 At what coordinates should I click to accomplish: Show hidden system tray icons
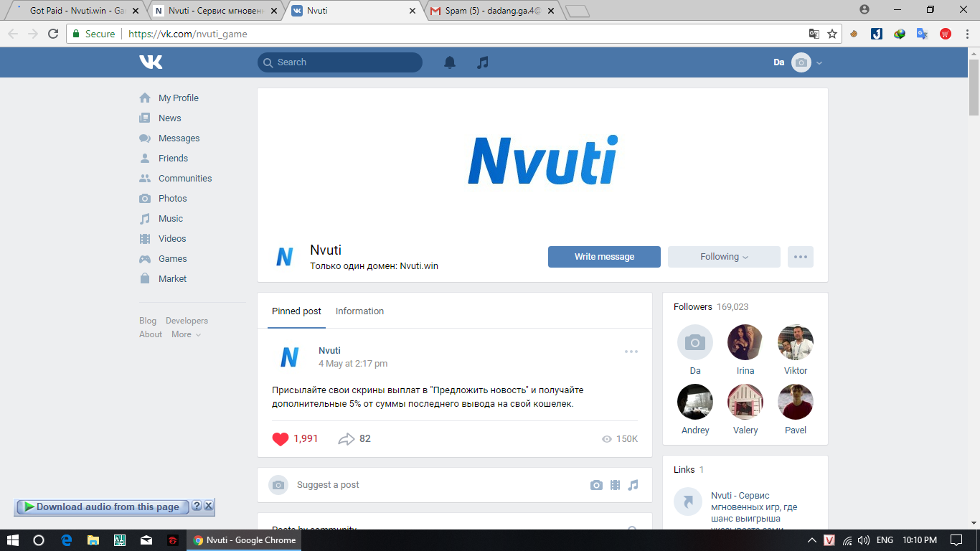coord(812,540)
